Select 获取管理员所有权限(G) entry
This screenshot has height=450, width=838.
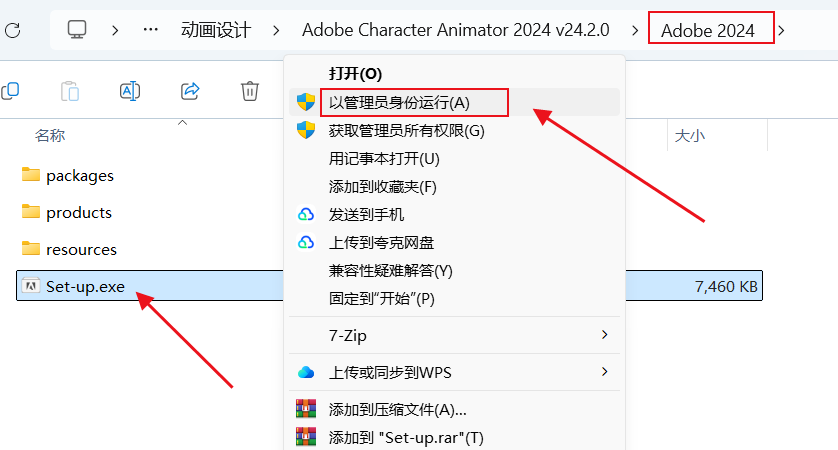tap(454, 130)
